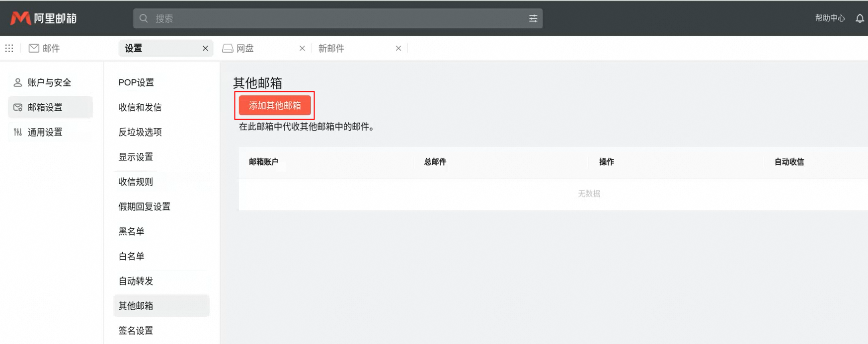The image size is (868, 344).
Task: Switch to the 新邮件 tab
Action: 331,48
